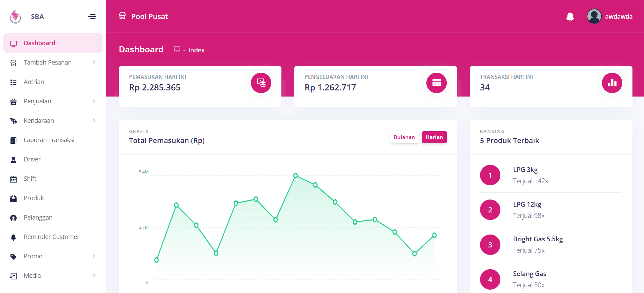Click the rank 2 badge for LPG 12kg
The width and height of the screenshot is (644, 293).
[490, 210]
